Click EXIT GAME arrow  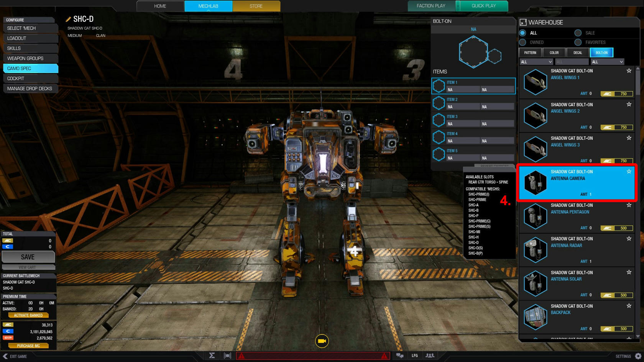5,356
